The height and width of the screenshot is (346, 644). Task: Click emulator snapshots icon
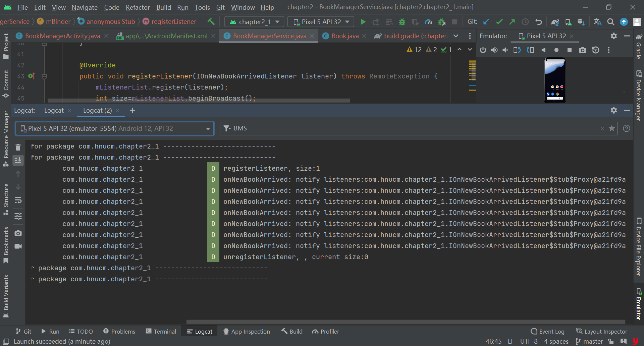pos(596,50)
